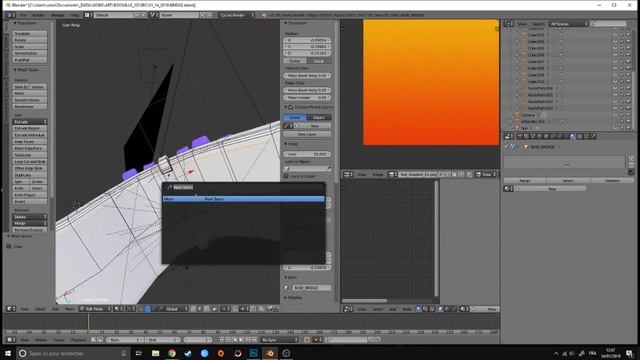This screenshot has height=360, width=640.
Task: Toggle visibility of Cube.004 in outliner
Action: (x=615, y=41)
